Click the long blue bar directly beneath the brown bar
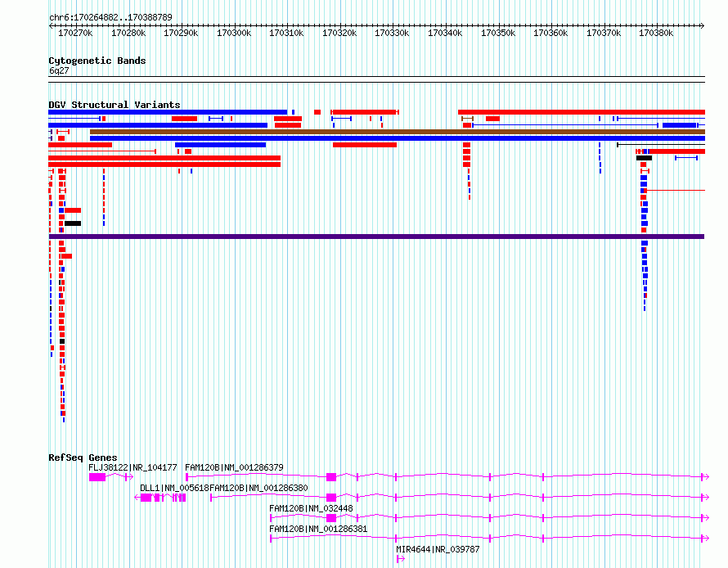This screenshot has height=568, width=728. pos(398,138)
